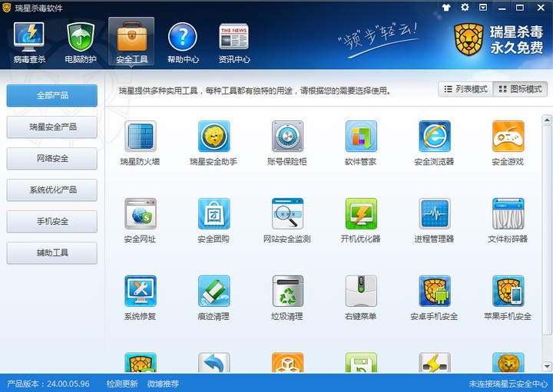Open the 病毒查杀 virus scan section
553x392 pixels.
(x=29, y=42)
